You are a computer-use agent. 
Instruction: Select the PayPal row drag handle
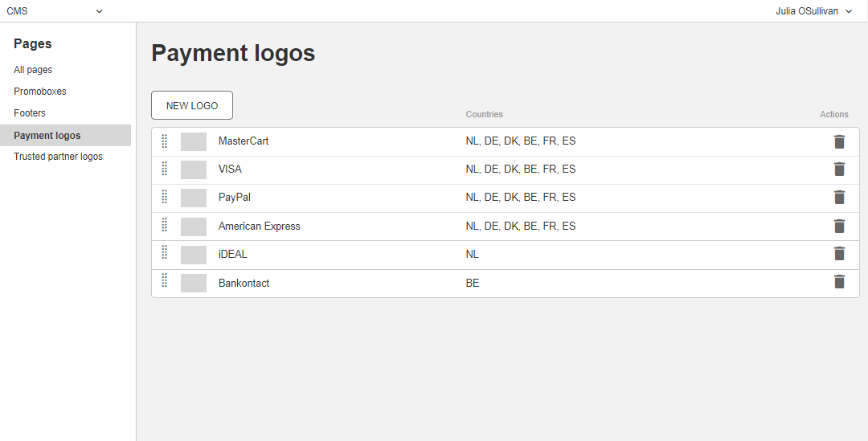[165, 196]
